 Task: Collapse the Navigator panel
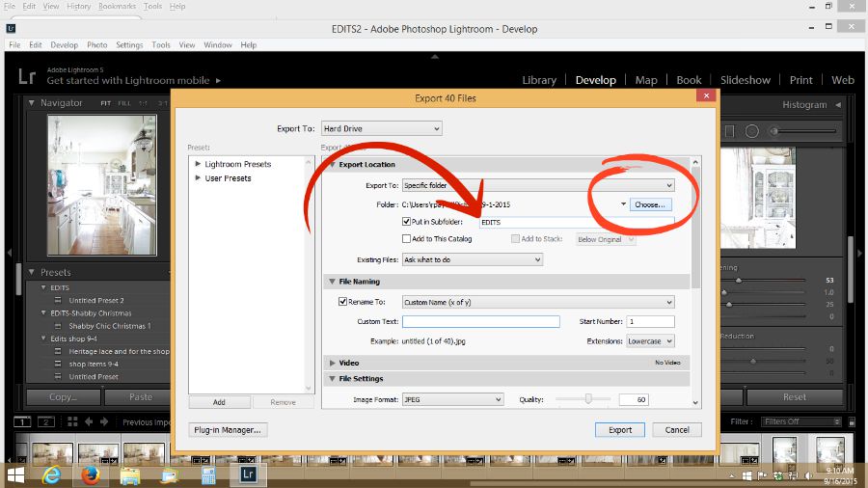click(32, 103)
